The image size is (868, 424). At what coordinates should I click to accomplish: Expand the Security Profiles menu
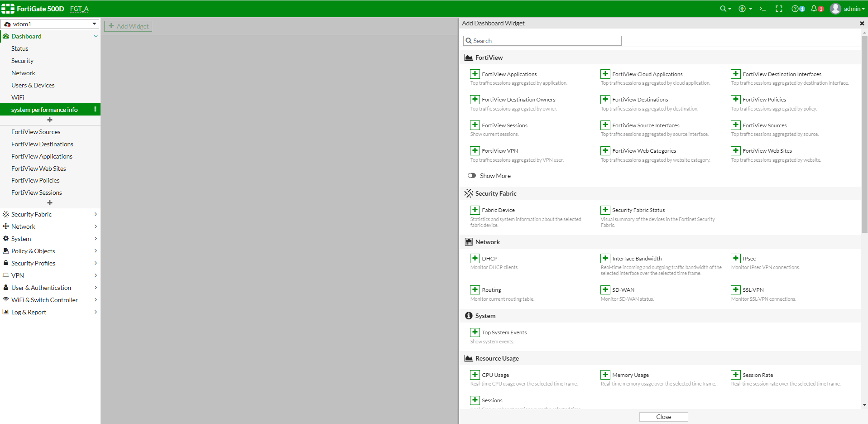50,263
